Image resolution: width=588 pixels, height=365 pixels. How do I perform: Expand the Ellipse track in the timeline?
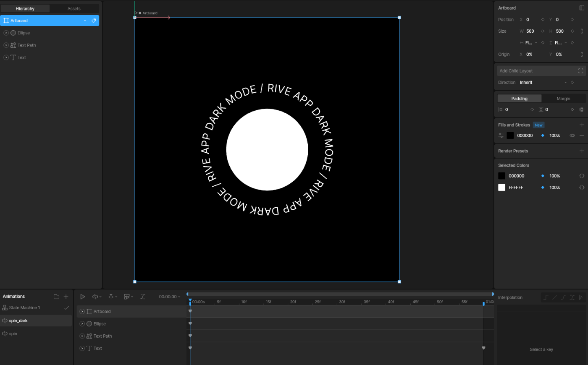[82, 324]
